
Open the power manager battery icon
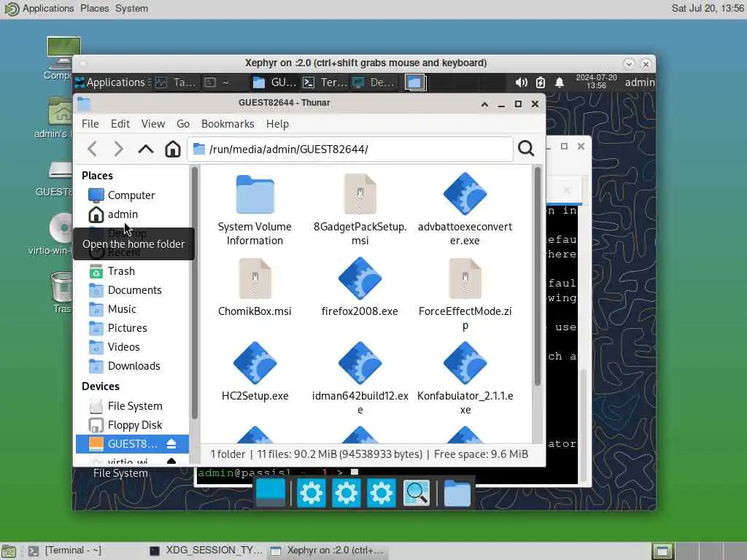tap(541, 82)
